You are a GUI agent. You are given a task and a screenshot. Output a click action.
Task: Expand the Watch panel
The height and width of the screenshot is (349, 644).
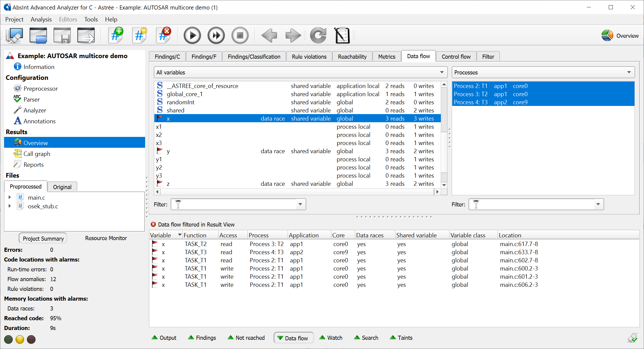coord(331,338)
